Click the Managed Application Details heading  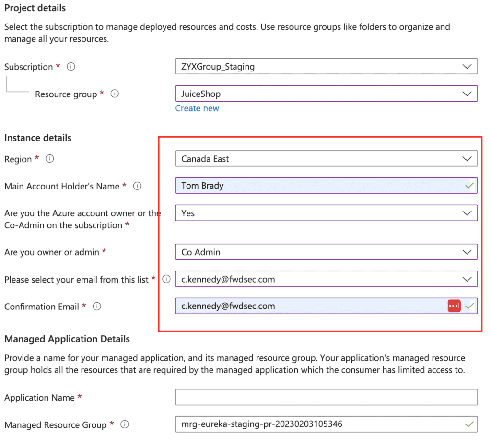point(67,339)
